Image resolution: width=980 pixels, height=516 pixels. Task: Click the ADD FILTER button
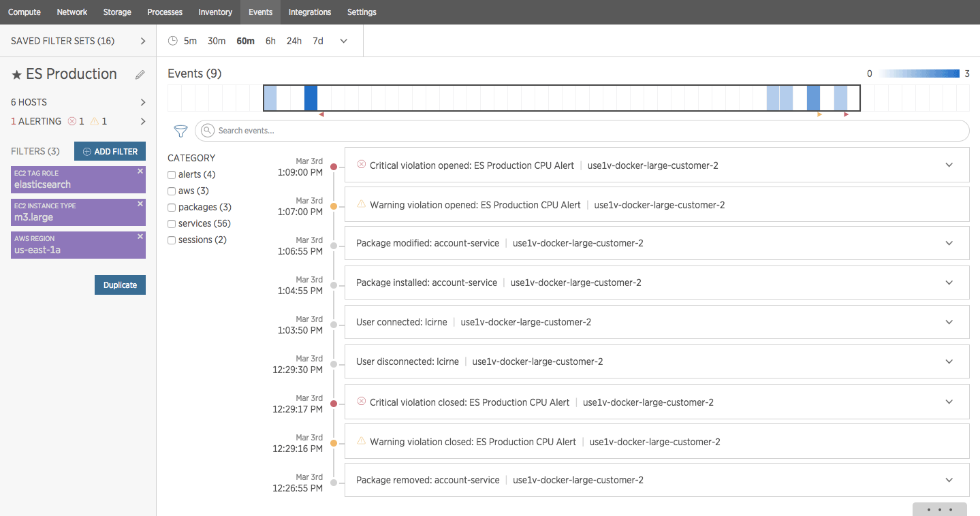click(110, 150)
